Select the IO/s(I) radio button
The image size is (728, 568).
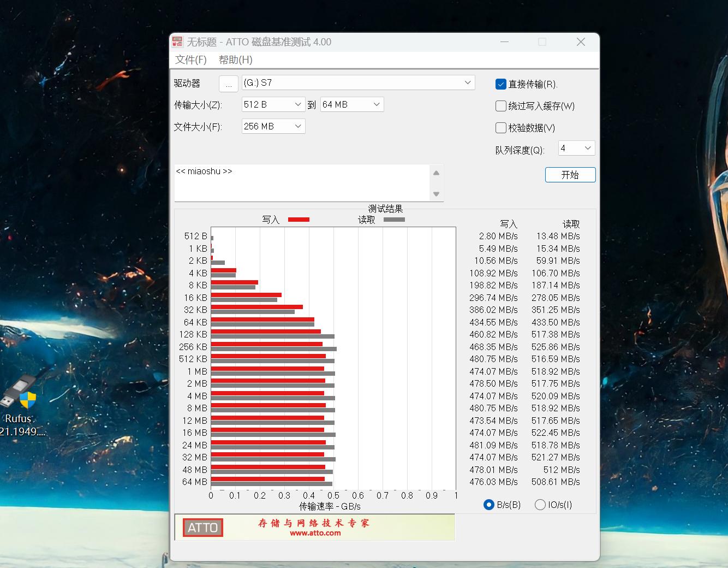click(541, 505)
